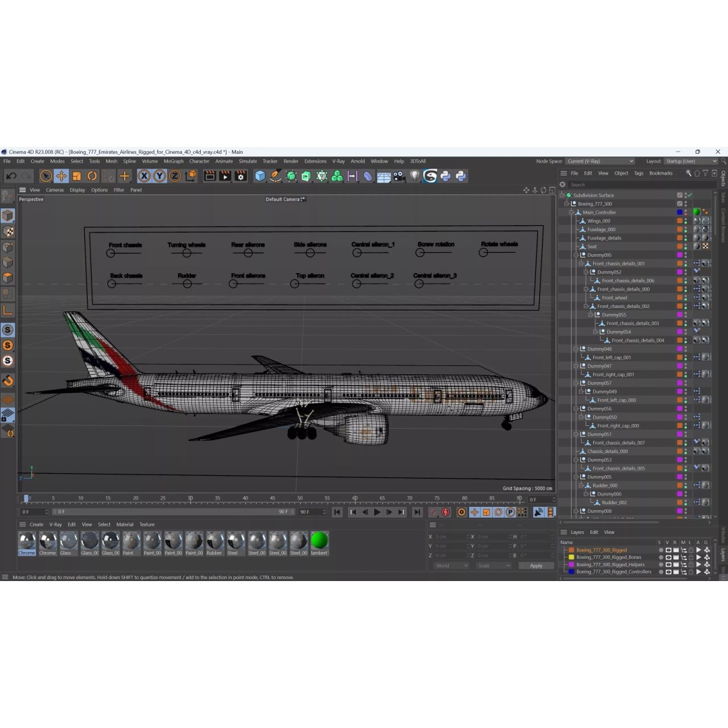Screen dimensions: 728x728
Task: Open Node Space dropdown
Action: 600,161
